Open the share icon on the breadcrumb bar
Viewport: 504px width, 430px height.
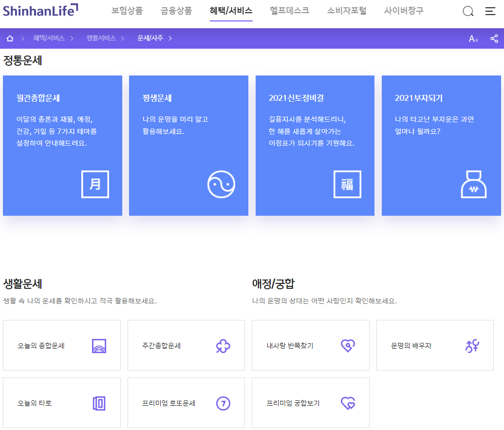point(494,38)
